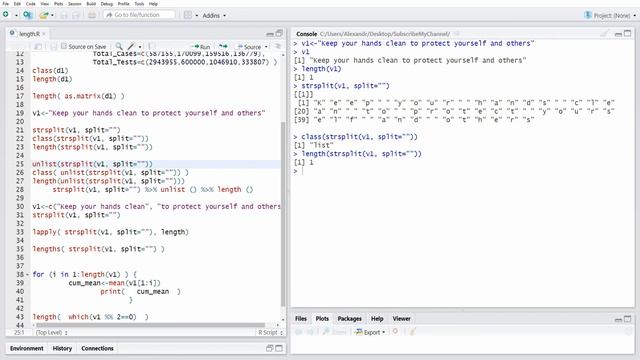Click the clear all plots broom icon
The image size is (640, 360).
412,332
